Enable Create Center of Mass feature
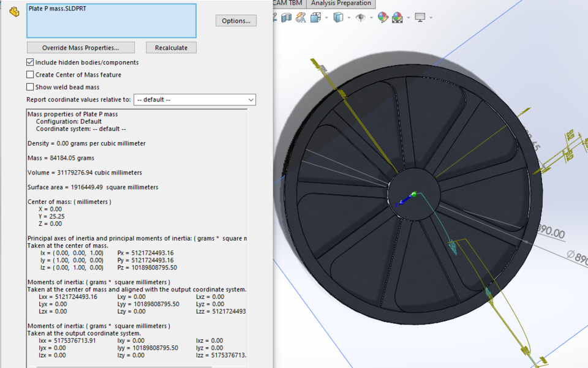588x368 pixels. click(29, 74)
